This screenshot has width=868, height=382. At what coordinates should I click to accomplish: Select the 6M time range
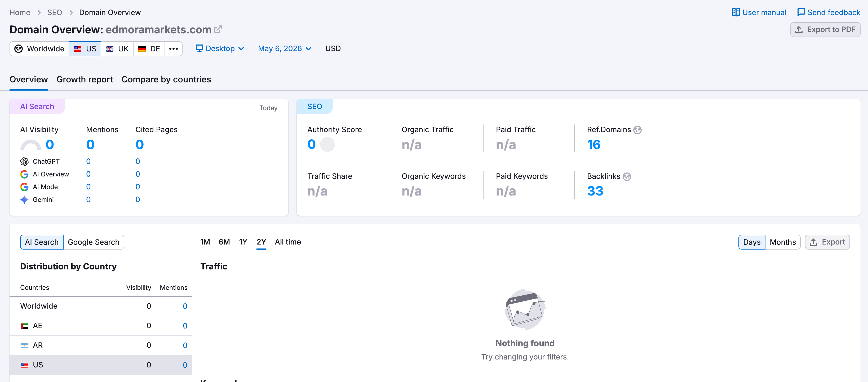tap(224, 242)
